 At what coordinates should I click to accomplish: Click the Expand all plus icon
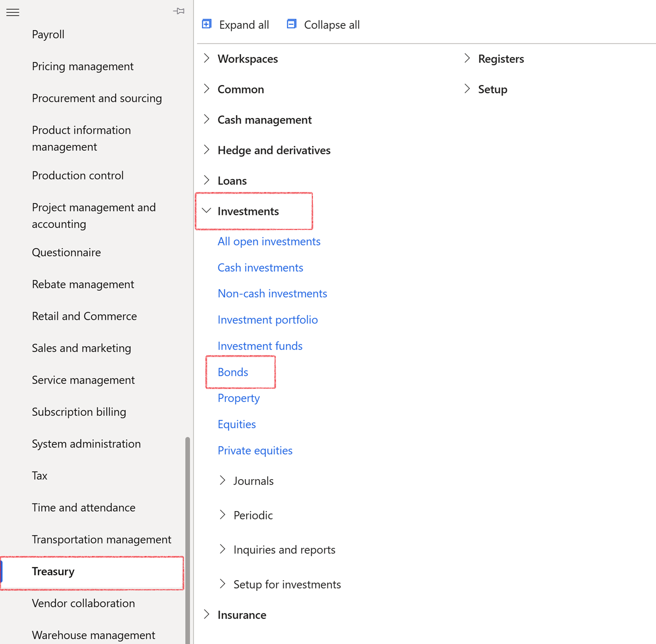207,24
